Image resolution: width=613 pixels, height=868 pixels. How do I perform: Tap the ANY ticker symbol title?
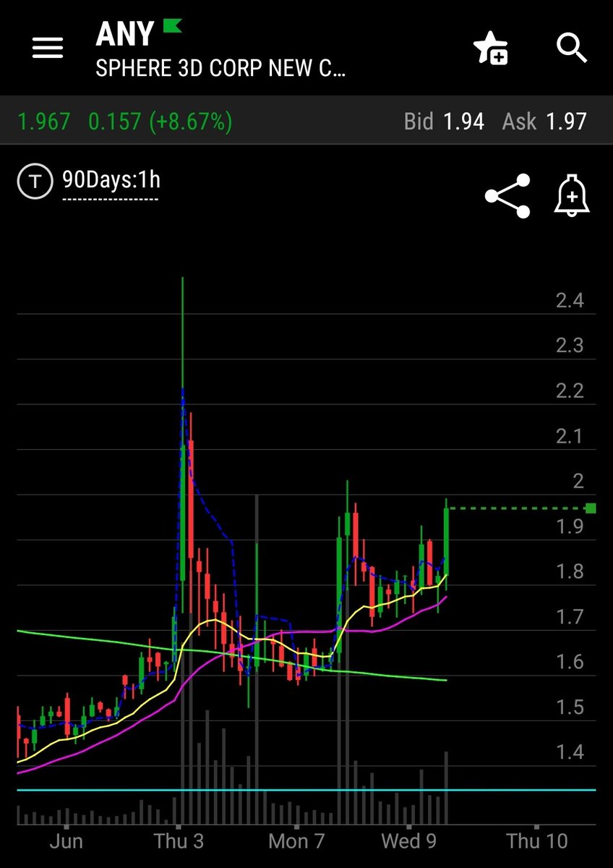tap(125, 33)
